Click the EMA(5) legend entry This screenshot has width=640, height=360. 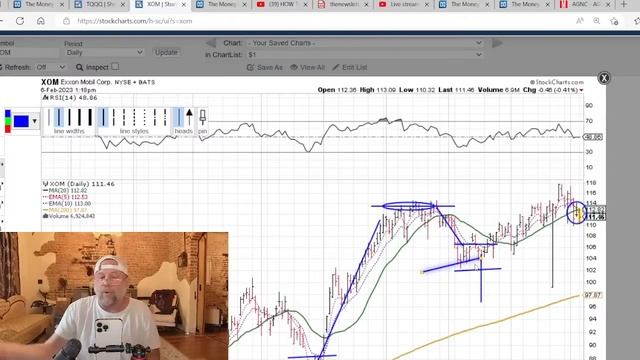(x=65, y=197)
